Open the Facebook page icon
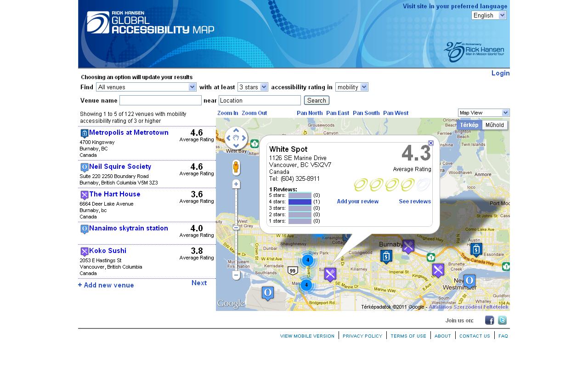The height and width of the screenshot is (368, 588). coord(489,320)
